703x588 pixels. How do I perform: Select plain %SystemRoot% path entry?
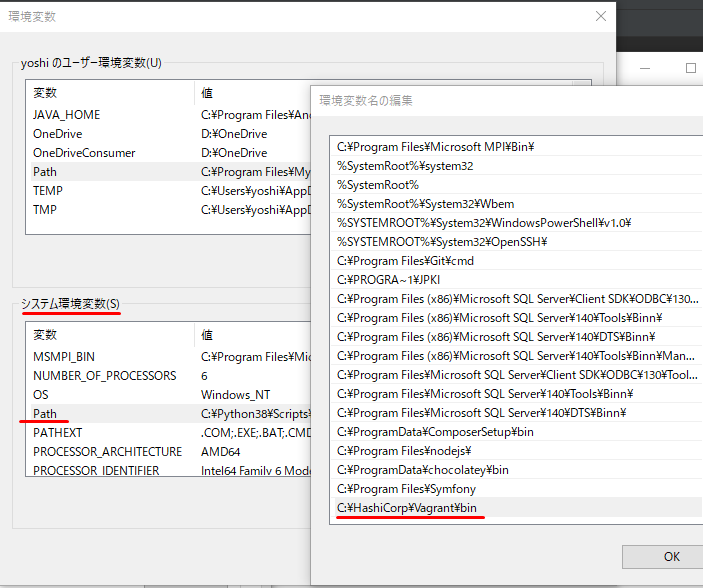click(518, 185)
